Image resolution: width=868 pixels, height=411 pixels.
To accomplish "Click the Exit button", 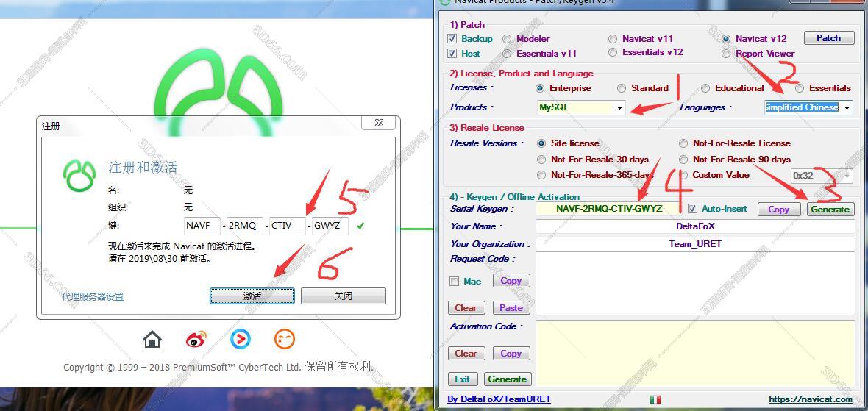I will pos(462,379).
